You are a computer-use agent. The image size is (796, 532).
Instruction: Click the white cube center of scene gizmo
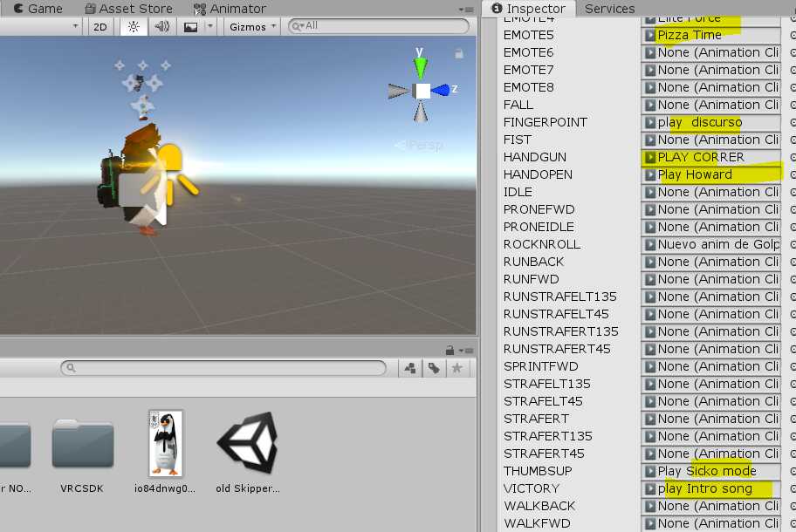tap(421, 89)
